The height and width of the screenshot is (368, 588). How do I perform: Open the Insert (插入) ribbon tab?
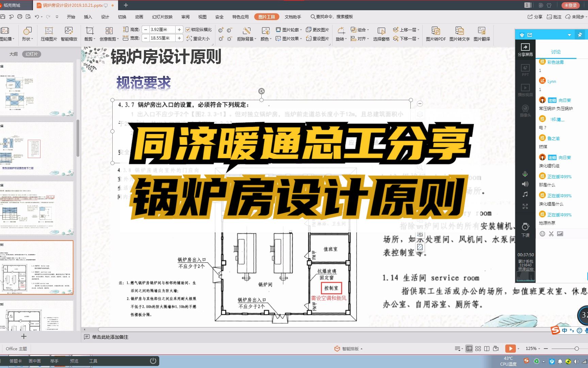(88, 17)
